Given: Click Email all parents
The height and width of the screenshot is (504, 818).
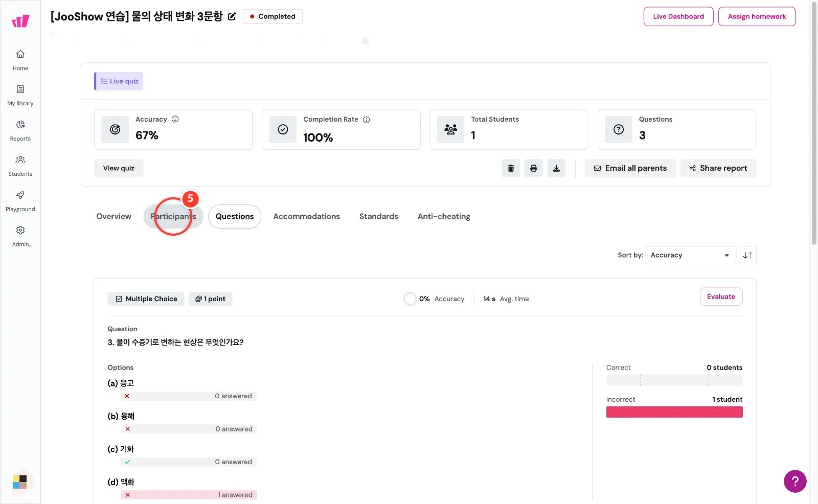Looking at the screenshot, I should click(630, 168).
